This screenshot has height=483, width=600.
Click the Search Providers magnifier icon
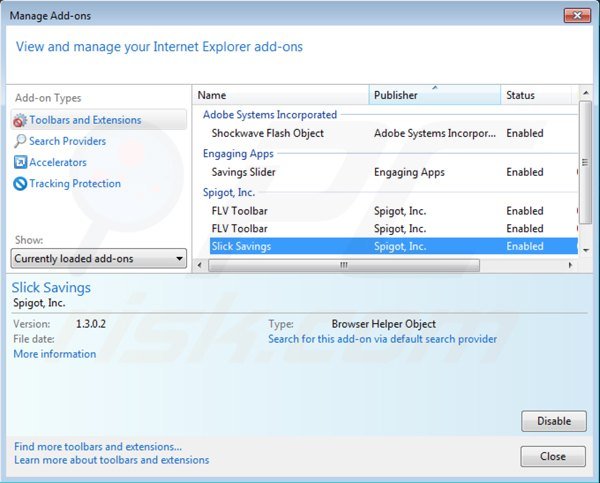click(x=20, y=141)
